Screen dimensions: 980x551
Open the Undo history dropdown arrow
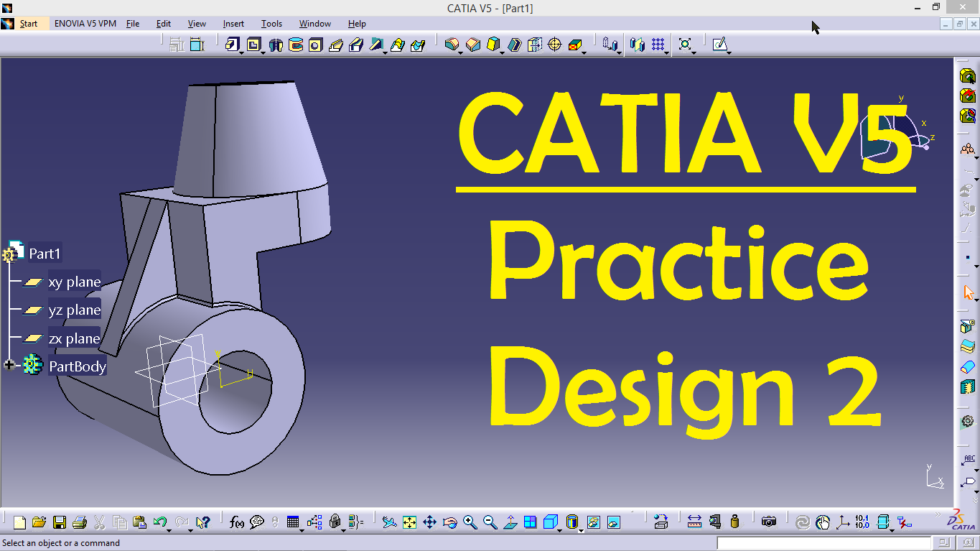(x=169, y=529)
